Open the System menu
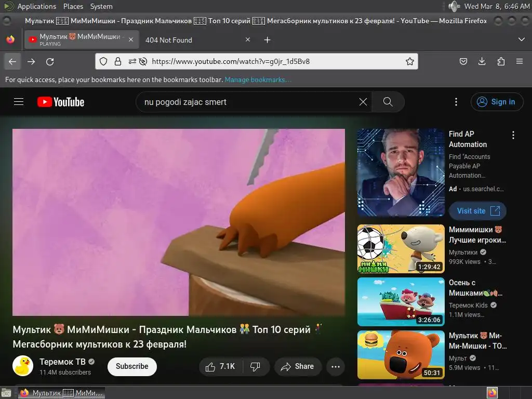 (101, 6)
